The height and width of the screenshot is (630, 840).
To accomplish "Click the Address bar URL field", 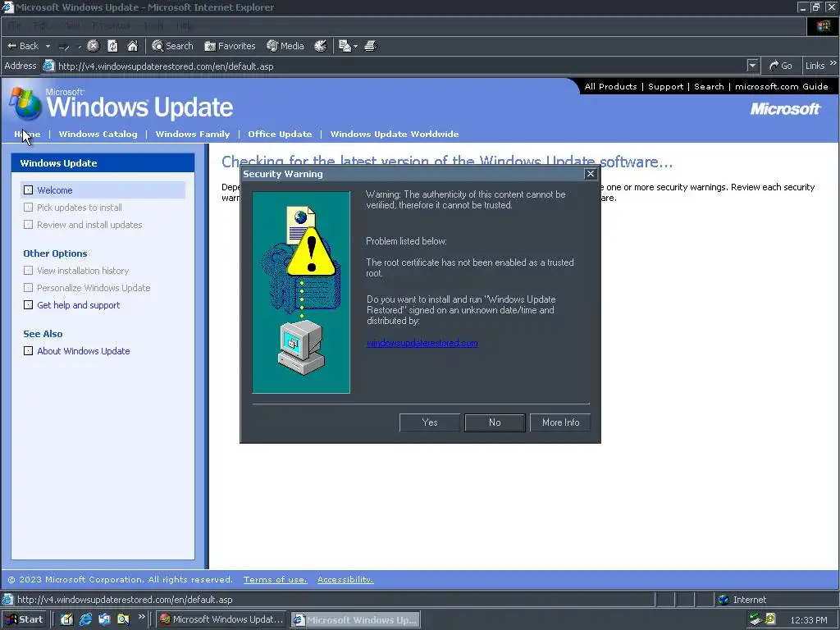I will point(402,66).
